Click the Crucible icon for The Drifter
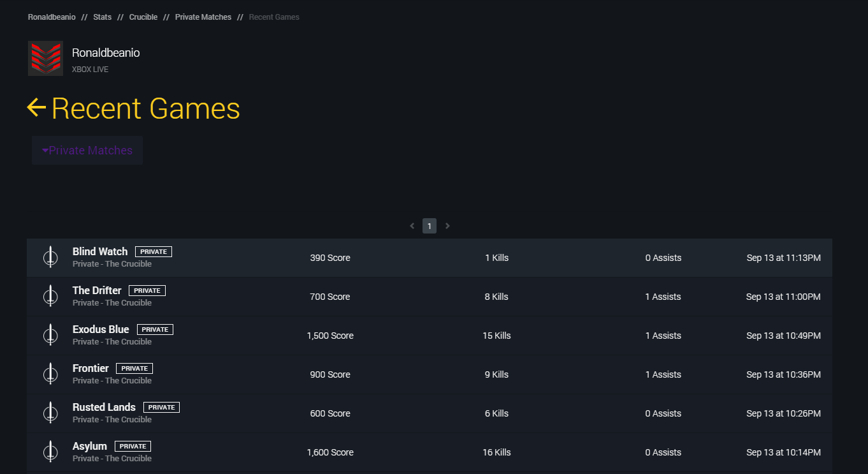 [50, 297]
